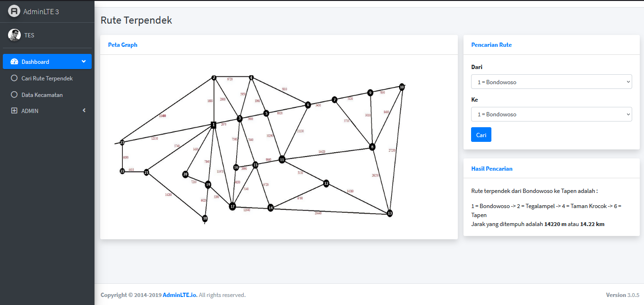
Task: Open the AdminLTE.io footer link
Action: coord(180,295)
